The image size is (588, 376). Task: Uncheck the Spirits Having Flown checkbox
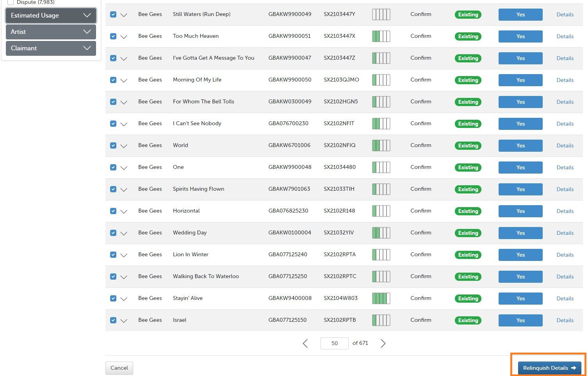pos(113,189)
